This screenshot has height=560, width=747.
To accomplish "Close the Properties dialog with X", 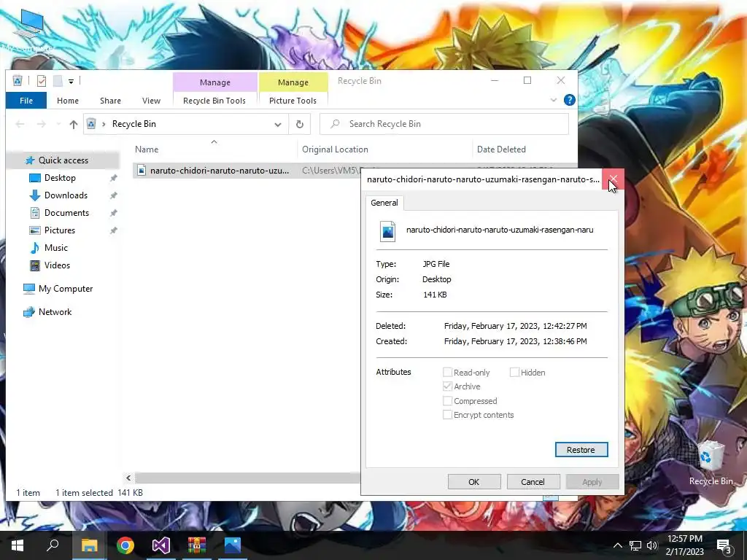I will pos(613,179).
